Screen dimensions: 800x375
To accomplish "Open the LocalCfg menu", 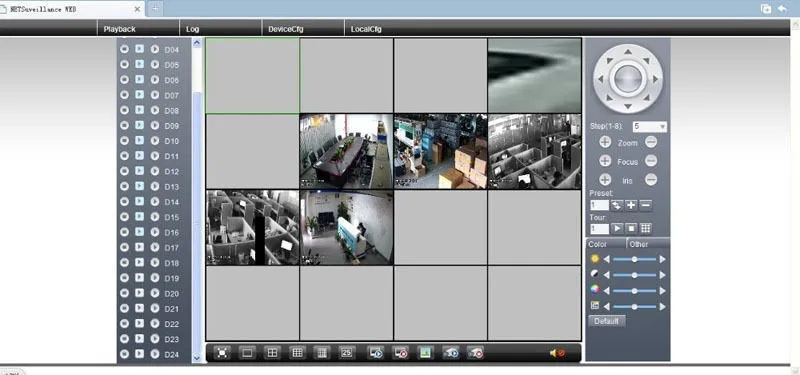I will click(x=366, y=29).
